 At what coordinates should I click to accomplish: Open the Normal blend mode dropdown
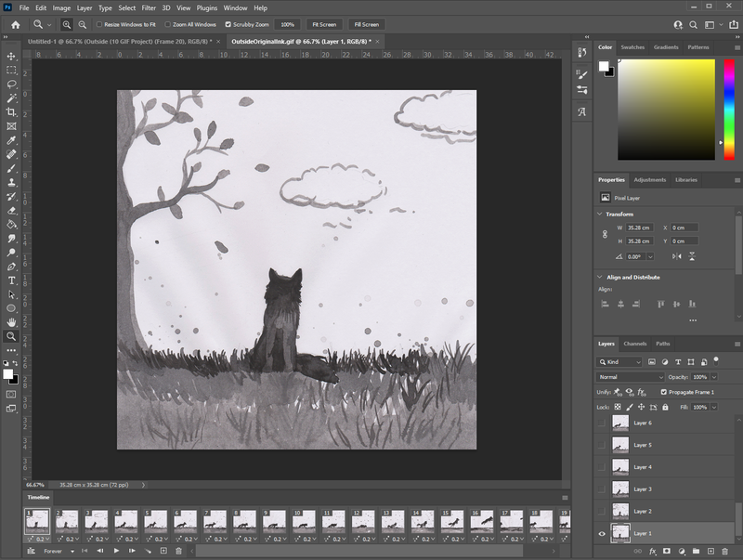(631, 377)
